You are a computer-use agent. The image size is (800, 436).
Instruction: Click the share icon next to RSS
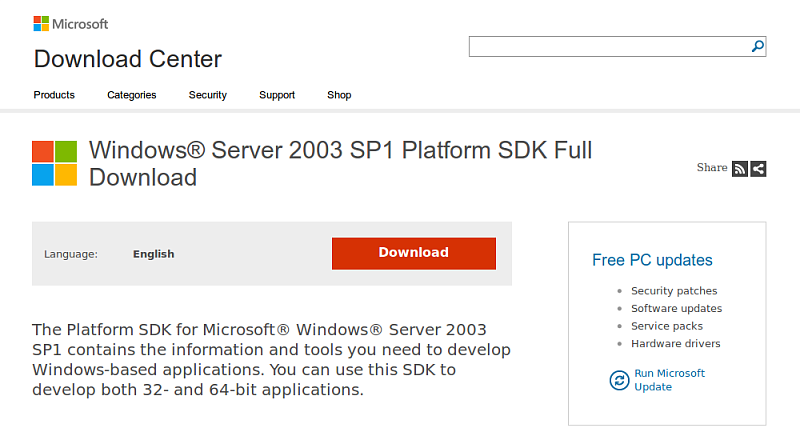point(758,168)
